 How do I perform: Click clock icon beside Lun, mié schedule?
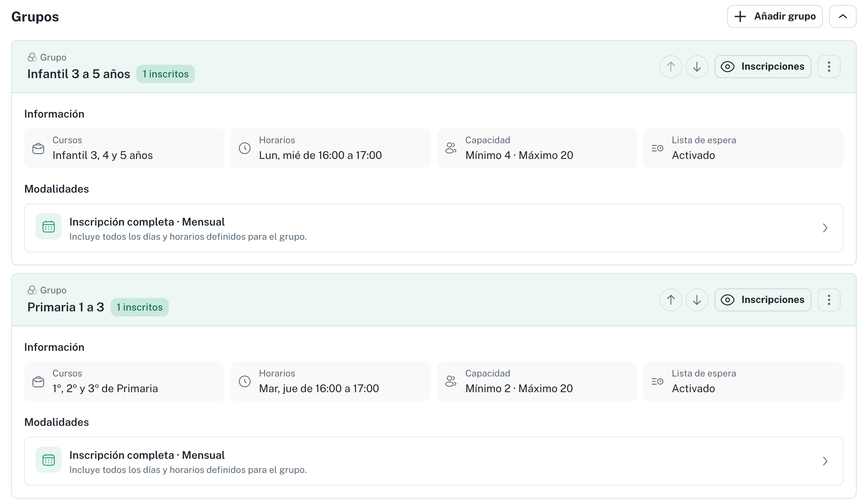(x=245, y=148)
